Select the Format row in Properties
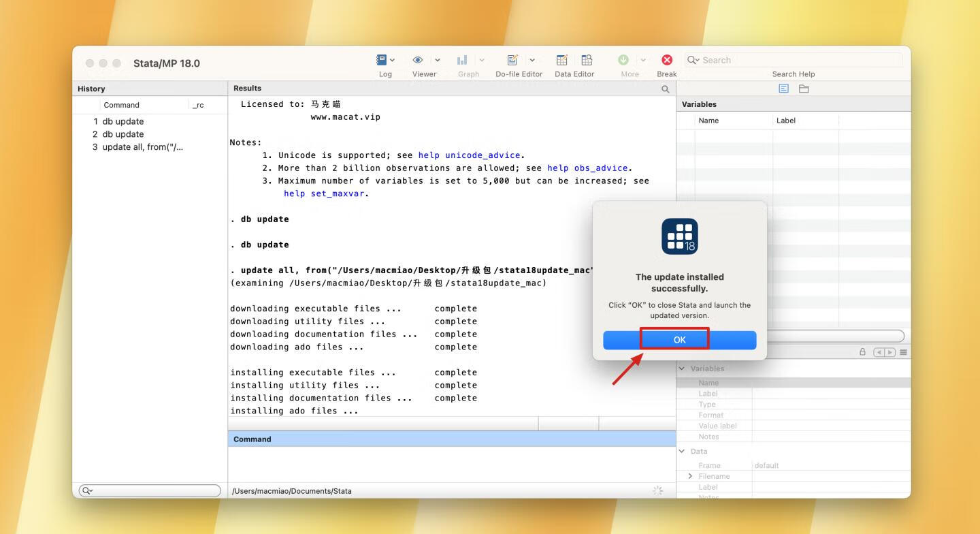 click(x=794, y=415)
